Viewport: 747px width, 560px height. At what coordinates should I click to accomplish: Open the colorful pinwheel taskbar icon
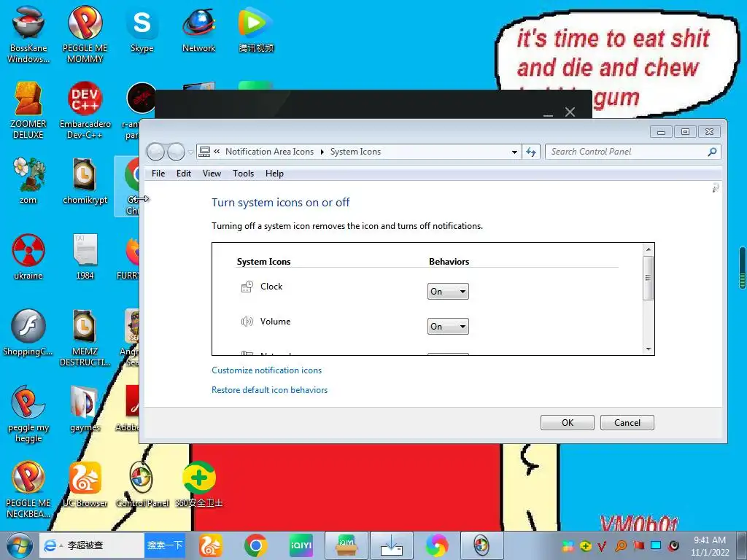437,545
